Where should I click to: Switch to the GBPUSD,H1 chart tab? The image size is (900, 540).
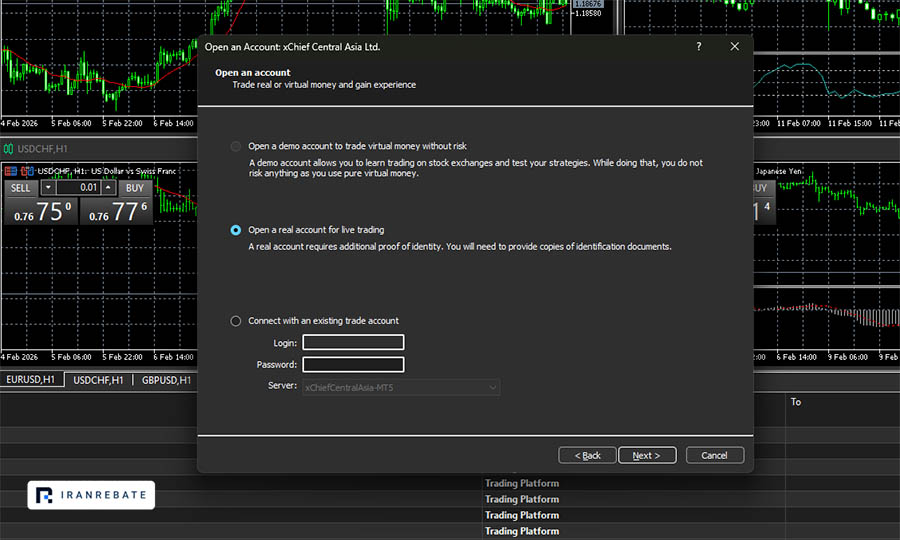point(166,380)
